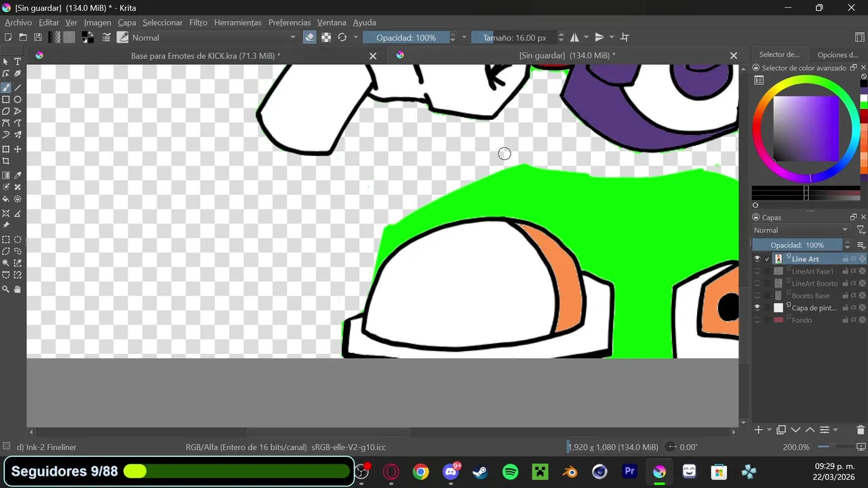The width and height of the screenshot is (868, 488).
Task: Select the Gradient tool
Action: pyautogui.click(x=6, y=176)
